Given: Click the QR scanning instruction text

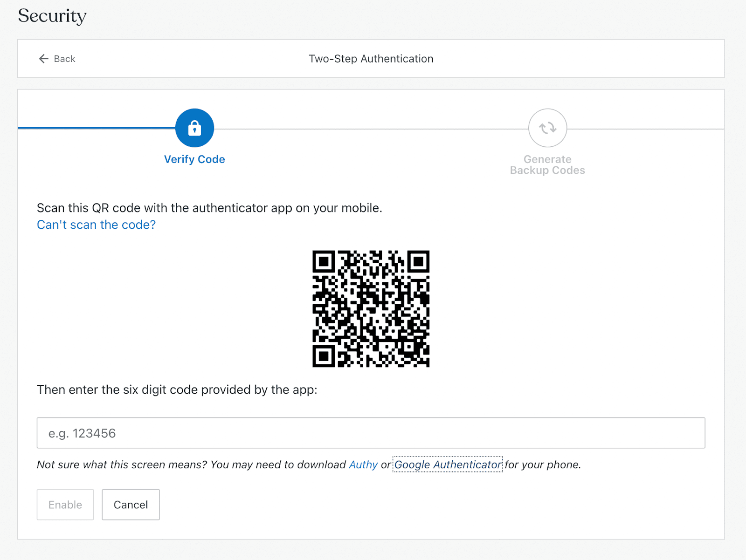Looking at the screenshot, I should pyautogui.click(x=209, y=208).
